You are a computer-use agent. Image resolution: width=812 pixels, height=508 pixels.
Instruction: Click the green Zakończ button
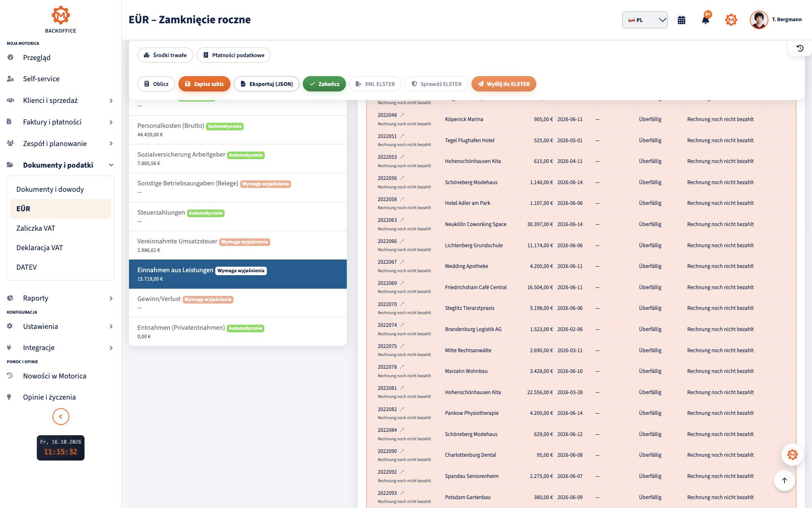pos(324,84)
